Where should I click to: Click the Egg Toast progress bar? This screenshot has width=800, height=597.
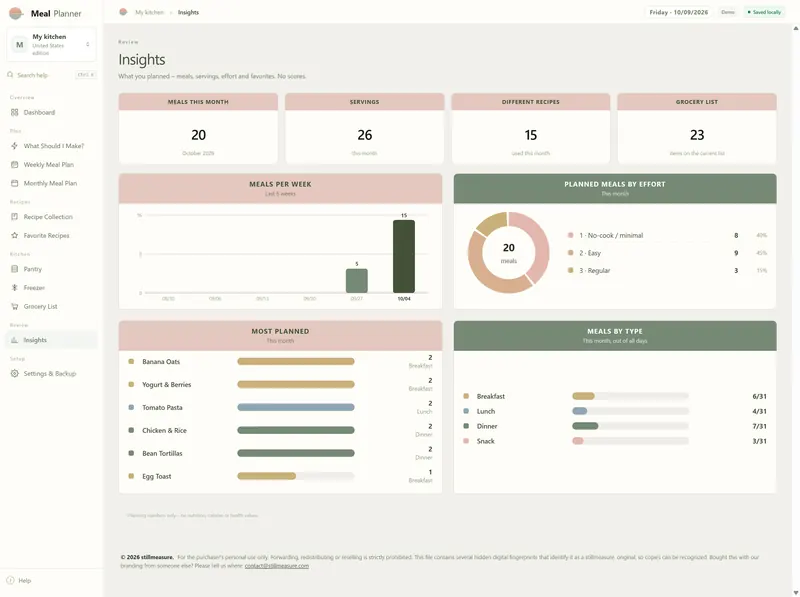tap(296, 476)
